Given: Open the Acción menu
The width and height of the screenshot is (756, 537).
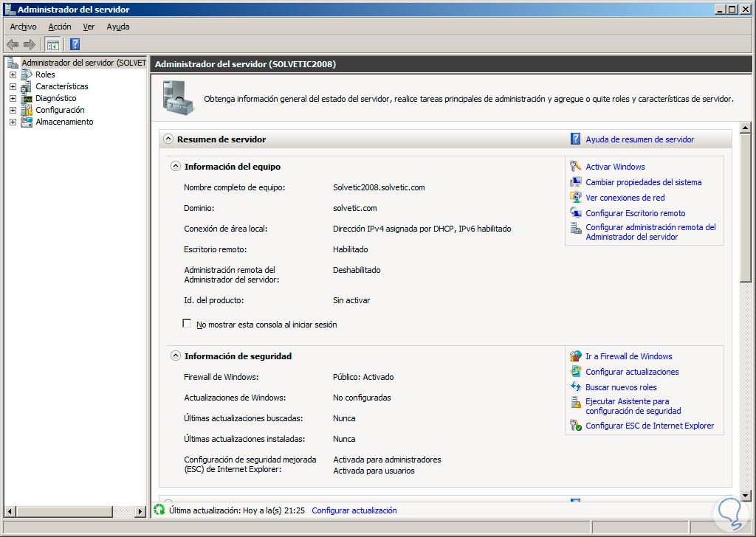Looking at the screenshot, I should (x=60, y=27).
